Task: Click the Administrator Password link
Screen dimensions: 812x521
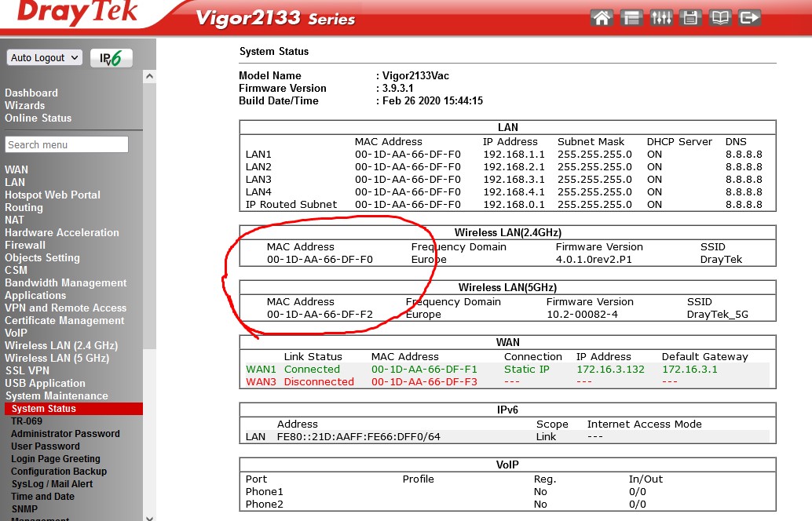Action: click(x=65, y=434)
